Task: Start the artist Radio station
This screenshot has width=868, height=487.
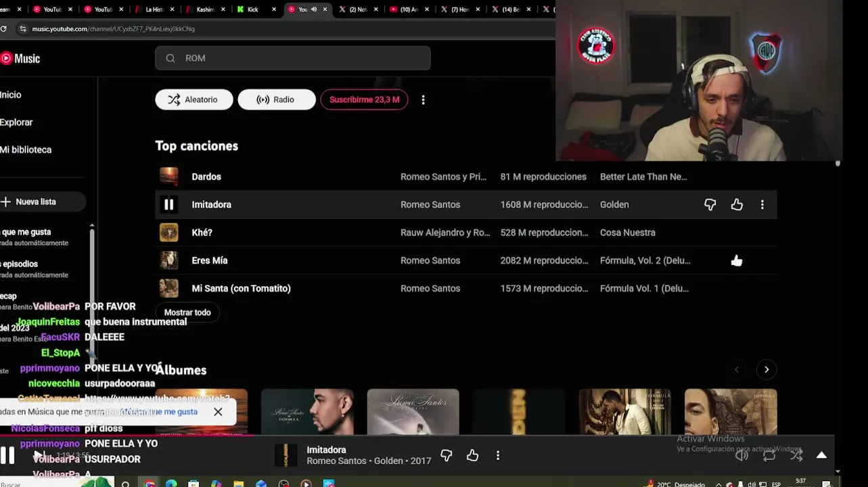Action: pos(276,99)
